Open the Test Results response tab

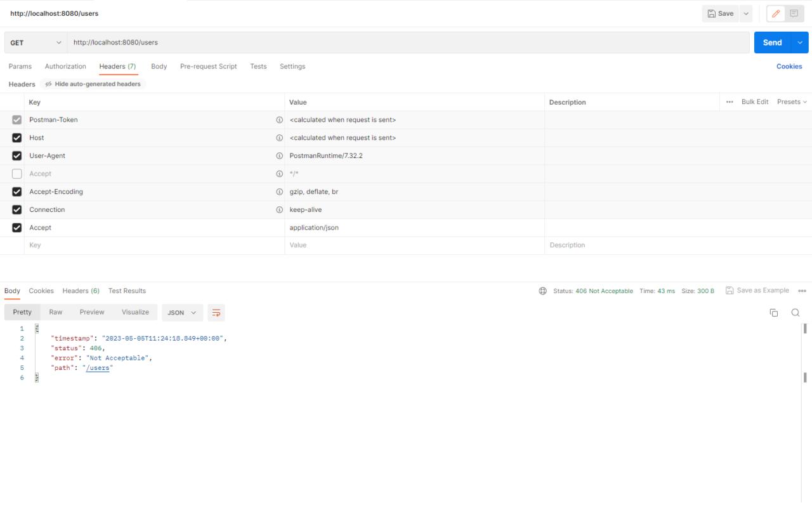click(127, 291)
